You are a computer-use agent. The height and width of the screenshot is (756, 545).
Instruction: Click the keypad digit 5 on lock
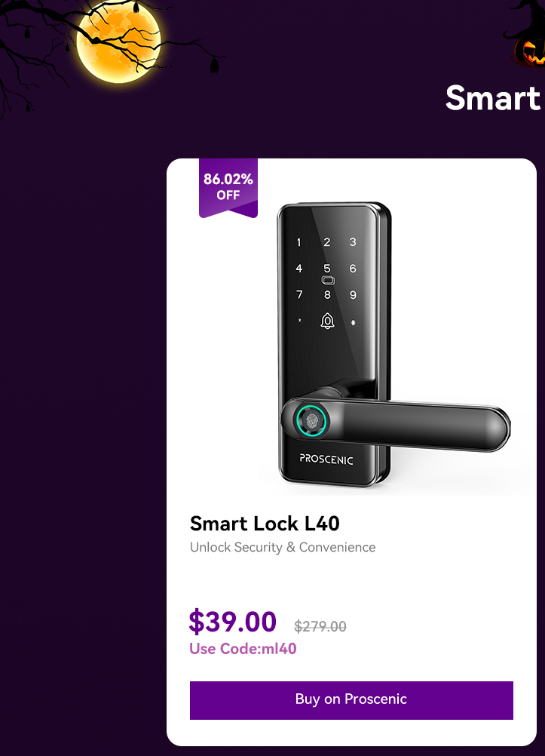[x=327, y=268]
